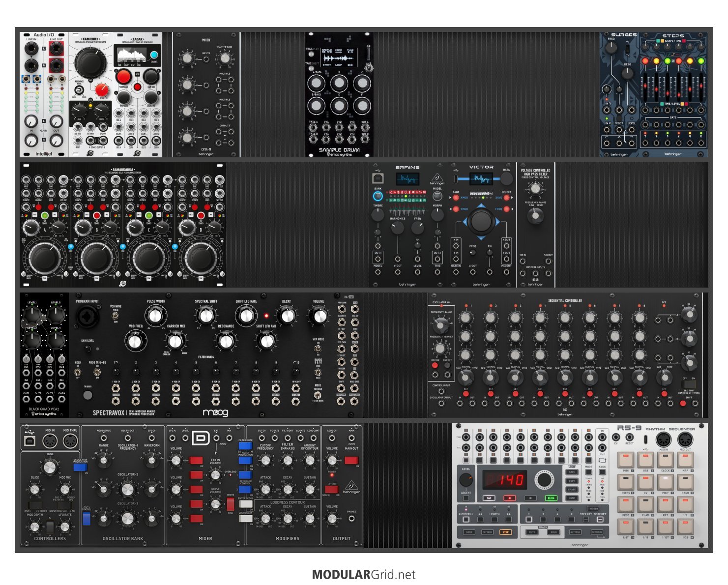Click the MIDI IN socket on Model D
The image size is (728, 585).
tap(50, 441)
